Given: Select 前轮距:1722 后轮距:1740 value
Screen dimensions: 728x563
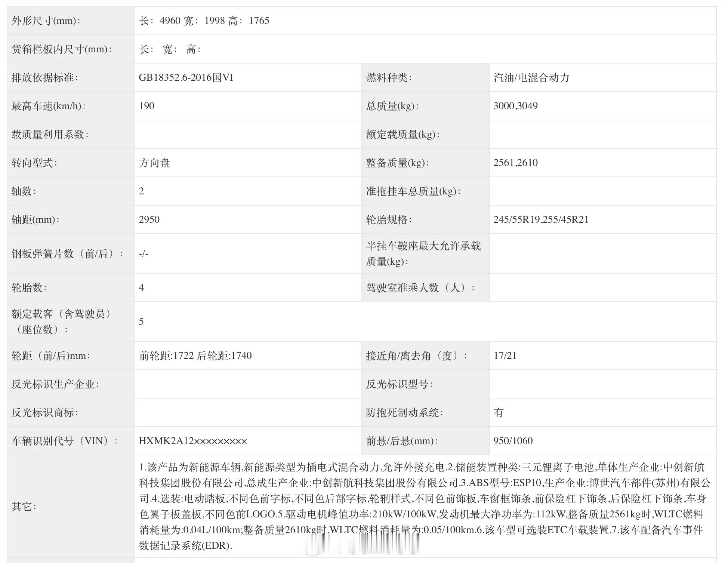Looking at the screenshot, I should [x=195, y=356].
